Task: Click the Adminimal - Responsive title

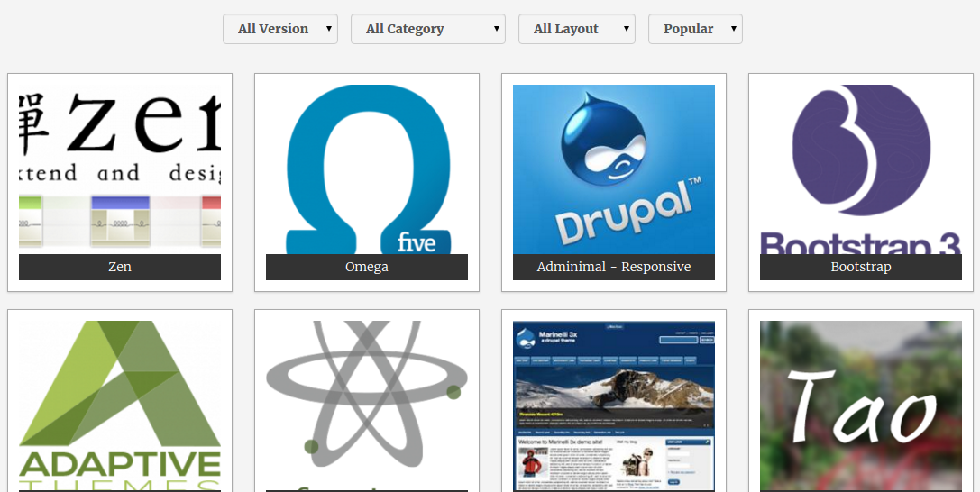Action: coord(614,267)
